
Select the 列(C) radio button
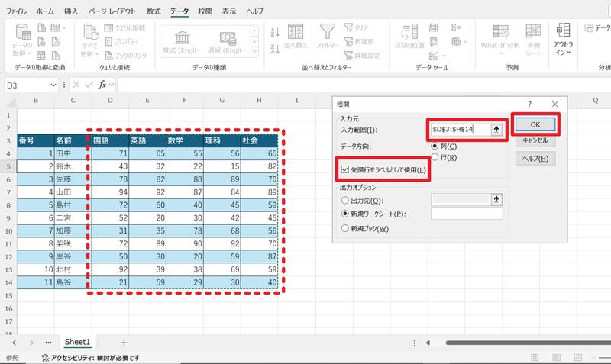435,147
